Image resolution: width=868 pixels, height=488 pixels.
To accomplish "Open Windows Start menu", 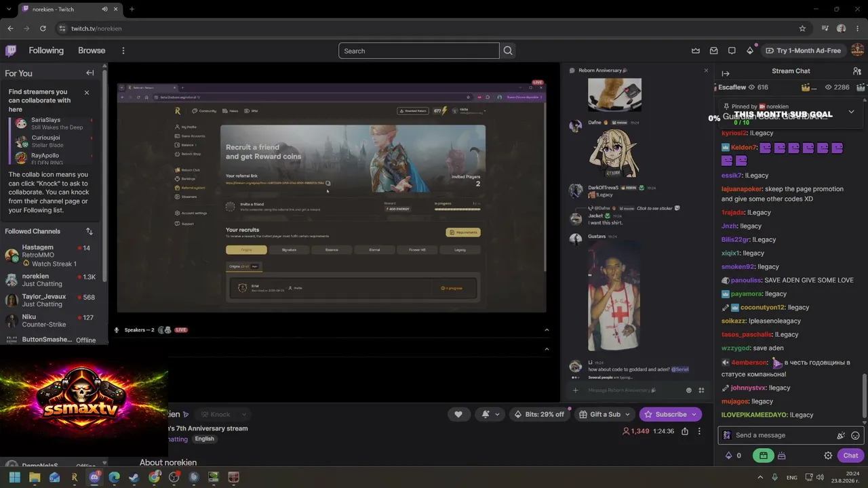I will 15,477.
